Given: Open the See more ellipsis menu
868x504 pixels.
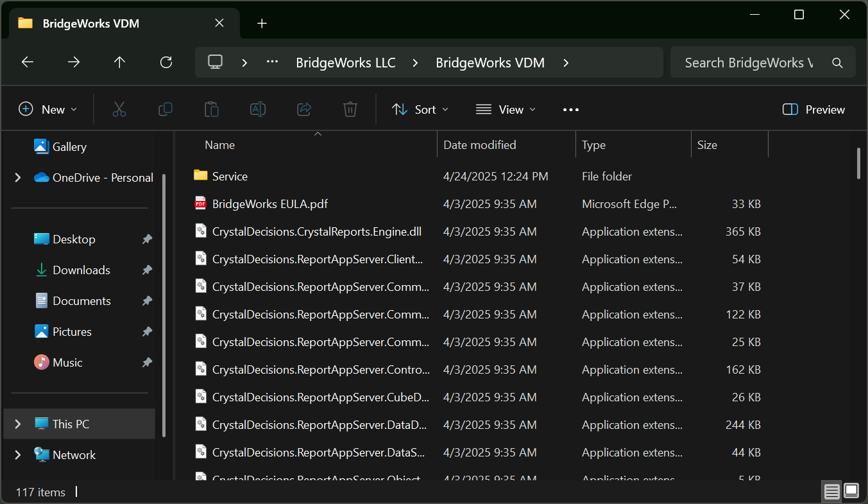Looking at the screenshot, I should [571, 110].
